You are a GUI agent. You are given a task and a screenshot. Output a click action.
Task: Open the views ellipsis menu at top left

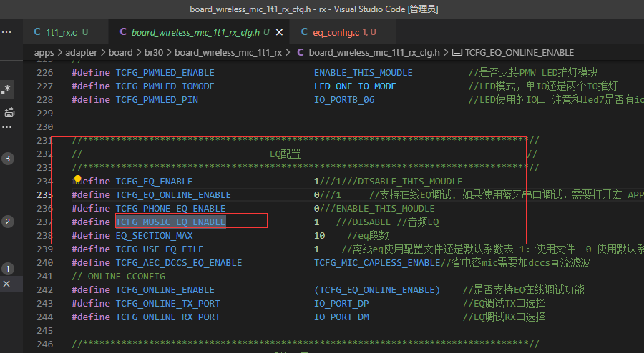click(6, 32)
